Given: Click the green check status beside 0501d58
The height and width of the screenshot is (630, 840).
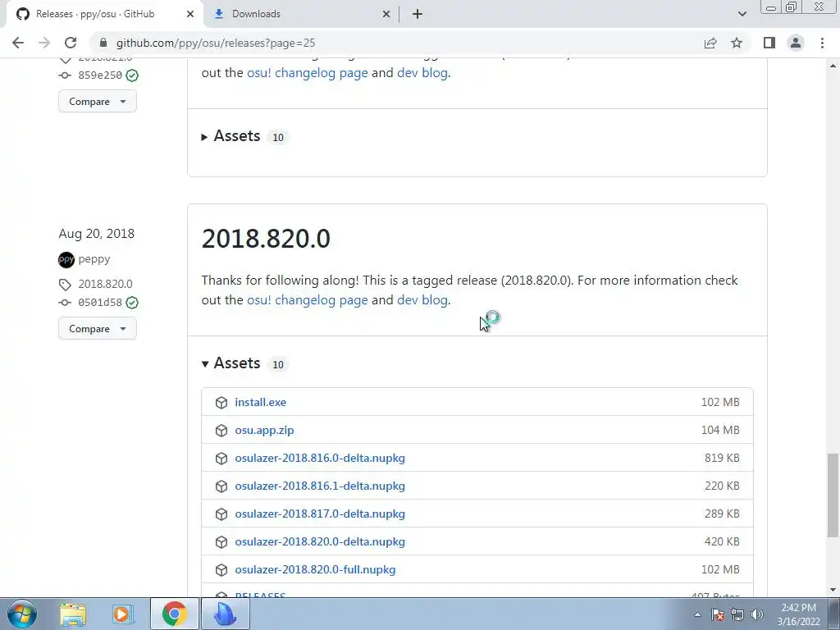Looking at the screenshot, I should [132, 303].
